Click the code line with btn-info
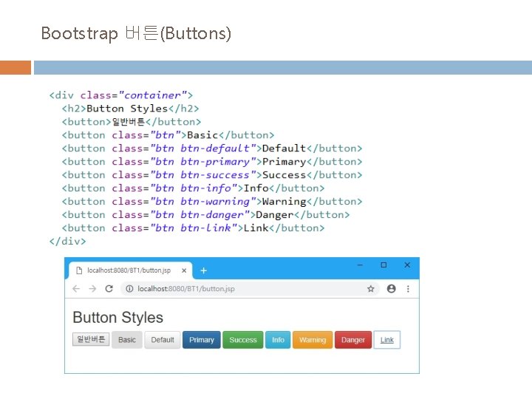This screenshot has width=532, height=399. tap(193, 188)
